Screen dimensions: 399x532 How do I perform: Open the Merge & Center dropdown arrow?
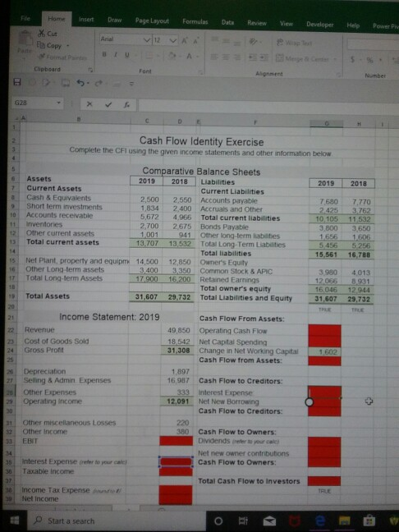[x=335, y=60]
